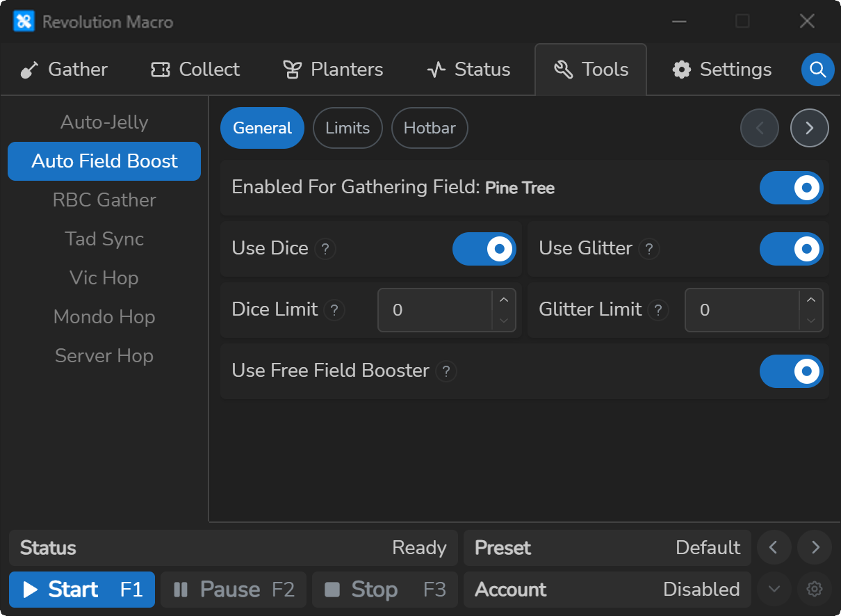Expand the Account dropdown chevron

click(774, 590)
